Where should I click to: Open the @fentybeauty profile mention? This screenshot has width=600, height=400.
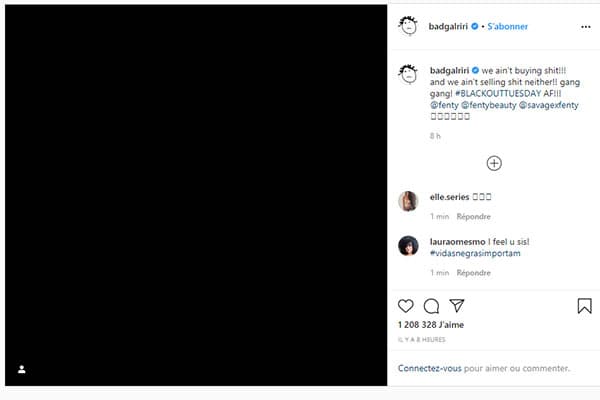[489, 105]
